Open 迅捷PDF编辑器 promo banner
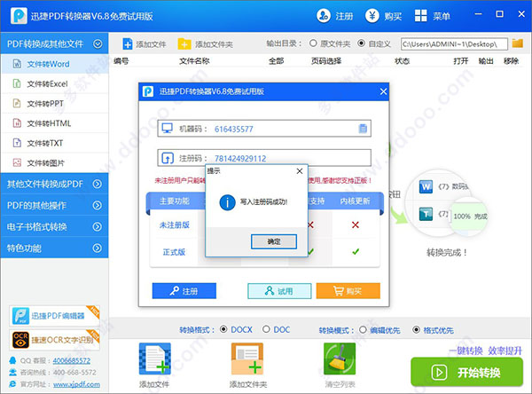The image size is (532, 394). coord(54,316)
